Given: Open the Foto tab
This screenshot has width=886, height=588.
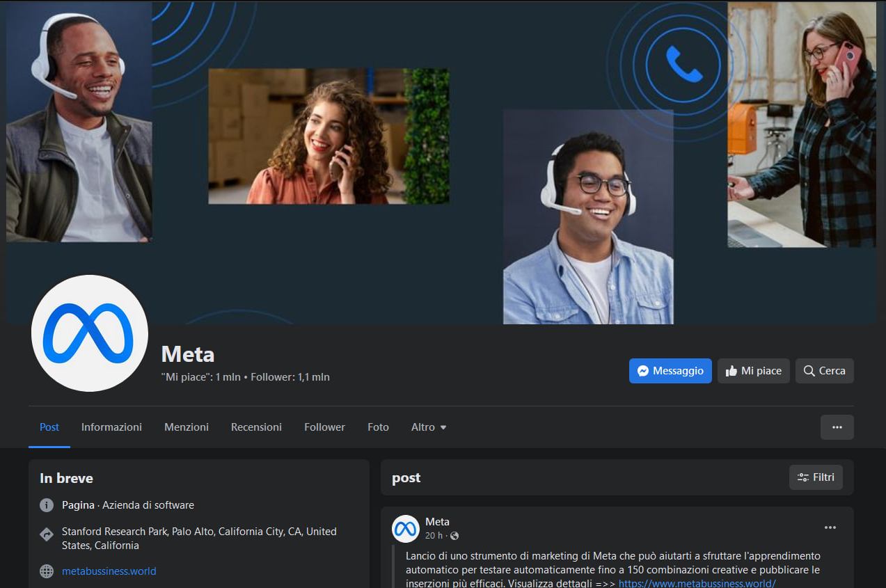Looking at the screenshot, I should [x=378, y=427].
